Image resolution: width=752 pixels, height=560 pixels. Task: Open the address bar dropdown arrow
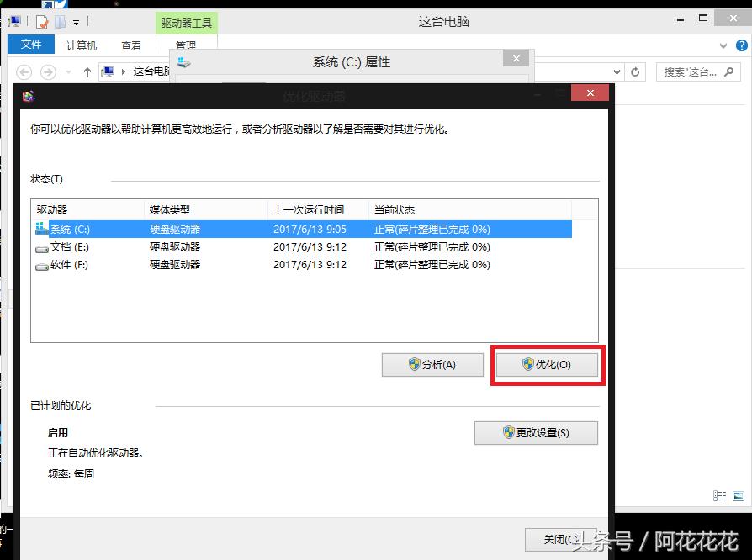(x=617, y=71)
